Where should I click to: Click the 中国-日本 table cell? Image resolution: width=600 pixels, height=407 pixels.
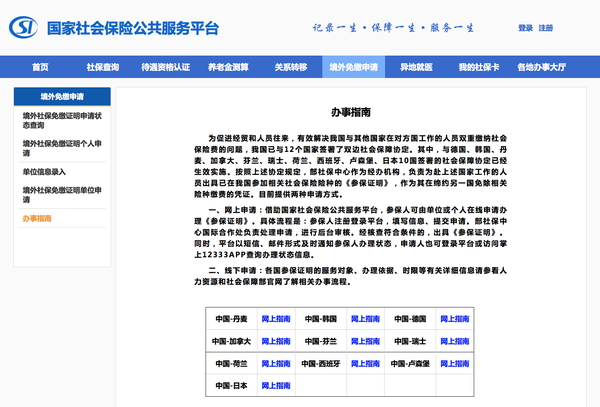pyautogui.click(x=232, y=386)
